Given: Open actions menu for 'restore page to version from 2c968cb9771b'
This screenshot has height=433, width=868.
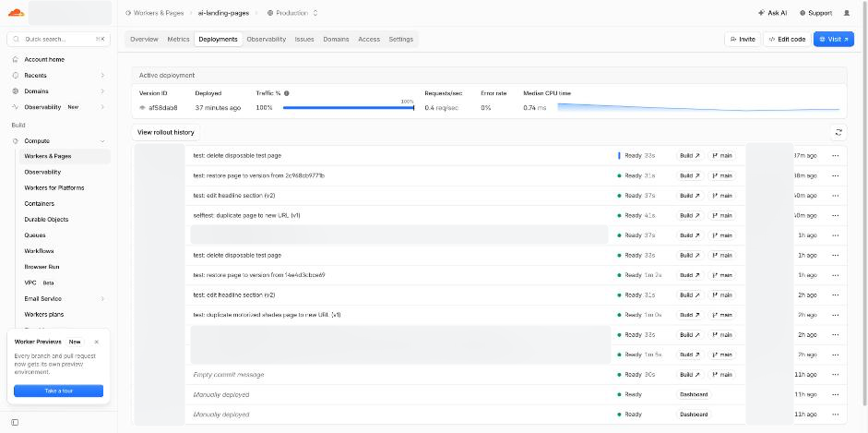Looking at the screenshot, I should coord(836,175).
